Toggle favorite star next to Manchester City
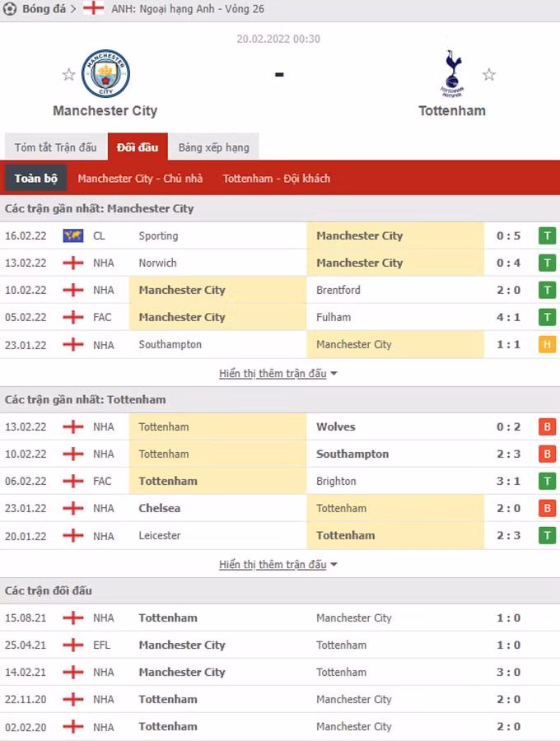Image resolution: width=560 pixels, height=741 pixels. coord(68,75)
